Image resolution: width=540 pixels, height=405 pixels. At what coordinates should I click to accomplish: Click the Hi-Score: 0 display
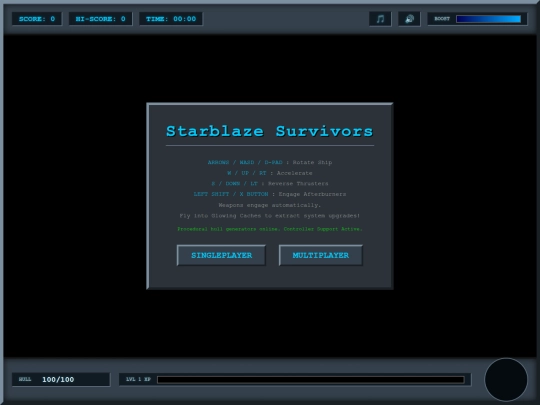(x=101, y=19)
